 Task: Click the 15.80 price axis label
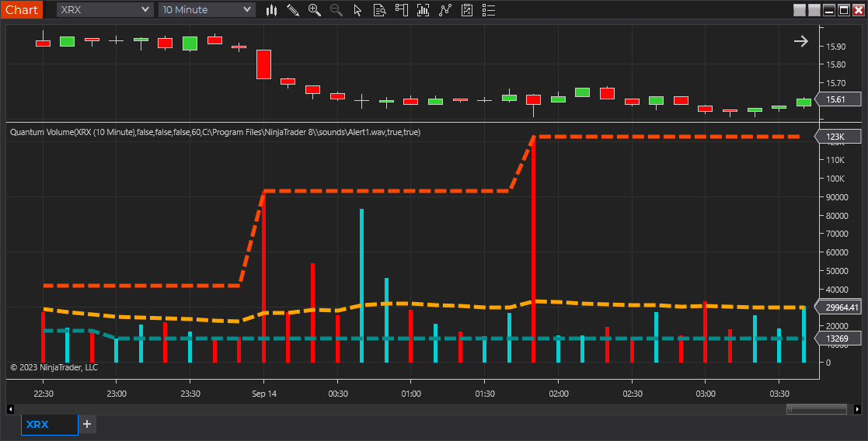pyautogui.click(x=836, y=64)
